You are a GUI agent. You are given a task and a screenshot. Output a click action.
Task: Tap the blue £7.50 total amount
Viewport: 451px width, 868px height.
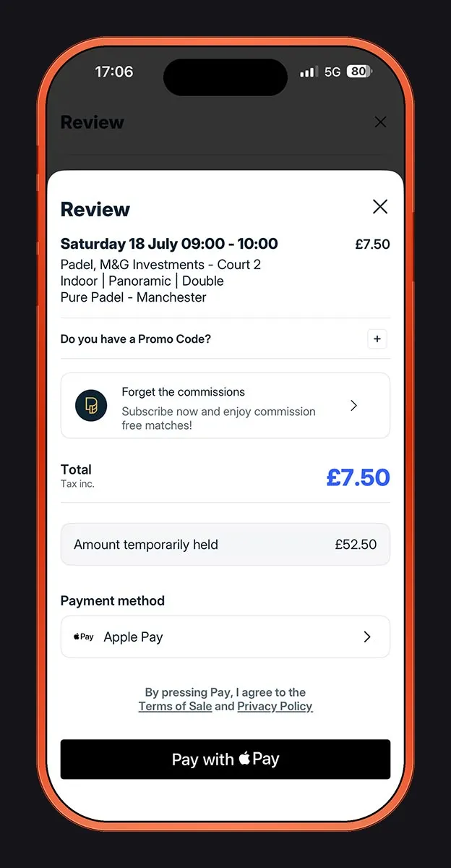358,477
